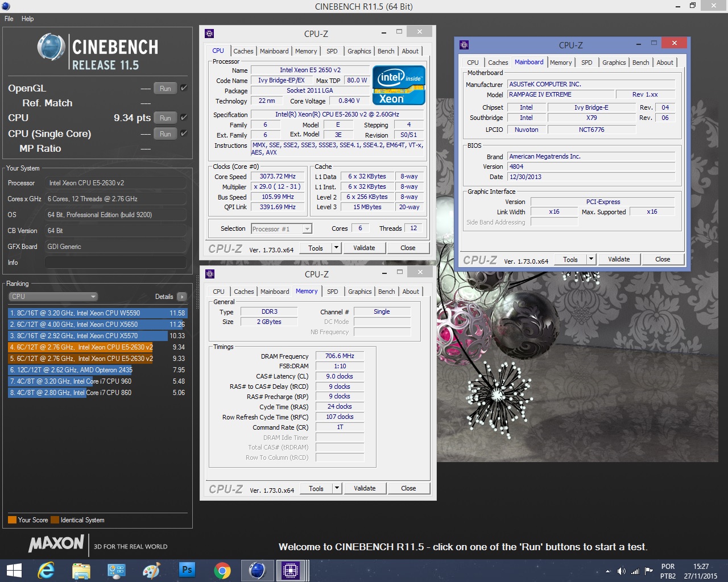Select the Xeon W5590 ranking entry
Viewport: 728px width, 582px height.
[97, 313]
